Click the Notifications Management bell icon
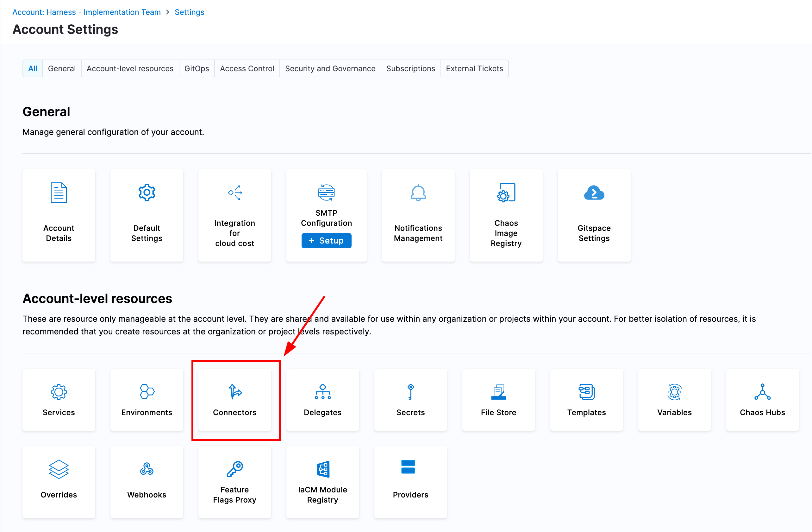Image resolution: width=812 pixels, height=532 pixels. [418, 193]
